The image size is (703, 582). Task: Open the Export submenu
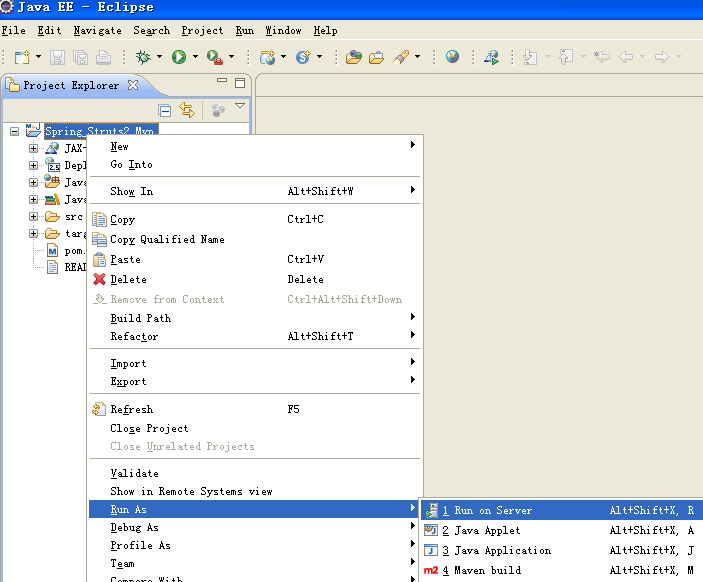click(255, 382)
